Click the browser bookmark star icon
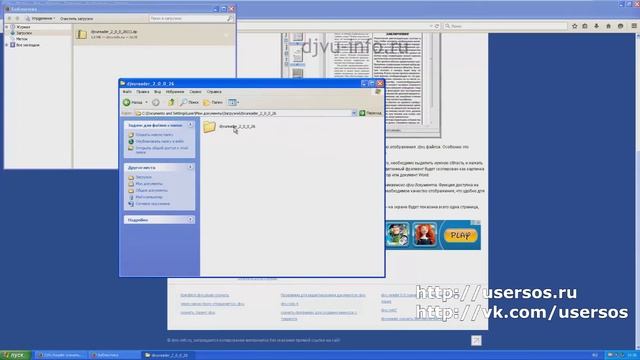The width and height of the screenshot is (640, 360). 575,26
